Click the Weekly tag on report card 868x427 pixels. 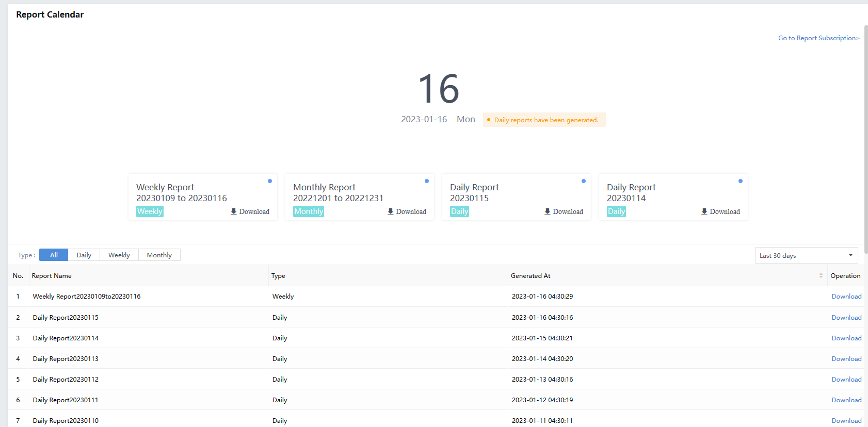click(x=150, y=211)
